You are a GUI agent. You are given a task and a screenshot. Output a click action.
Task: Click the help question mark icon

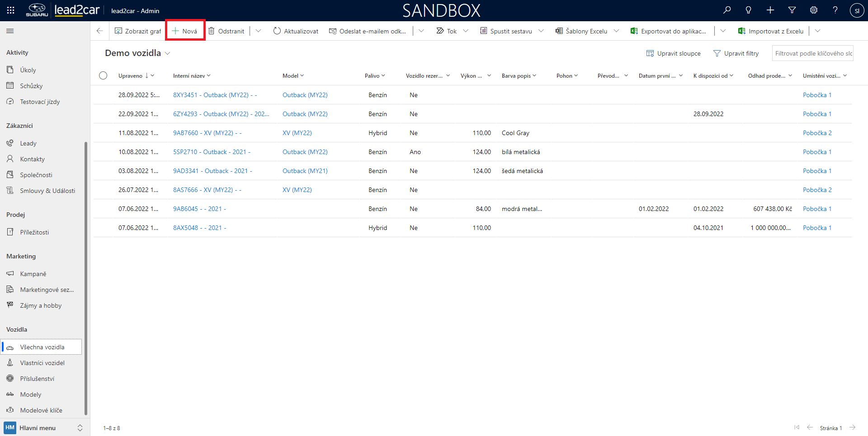[835, 10]
